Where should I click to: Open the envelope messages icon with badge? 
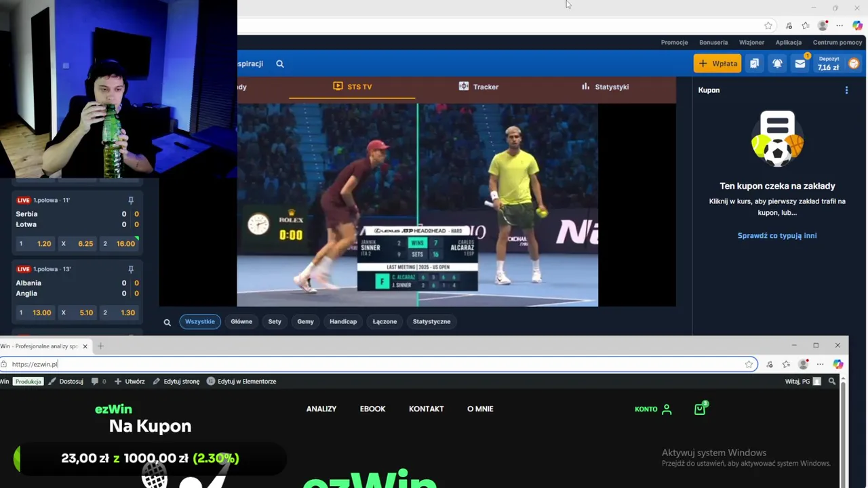tap(800, 63)
